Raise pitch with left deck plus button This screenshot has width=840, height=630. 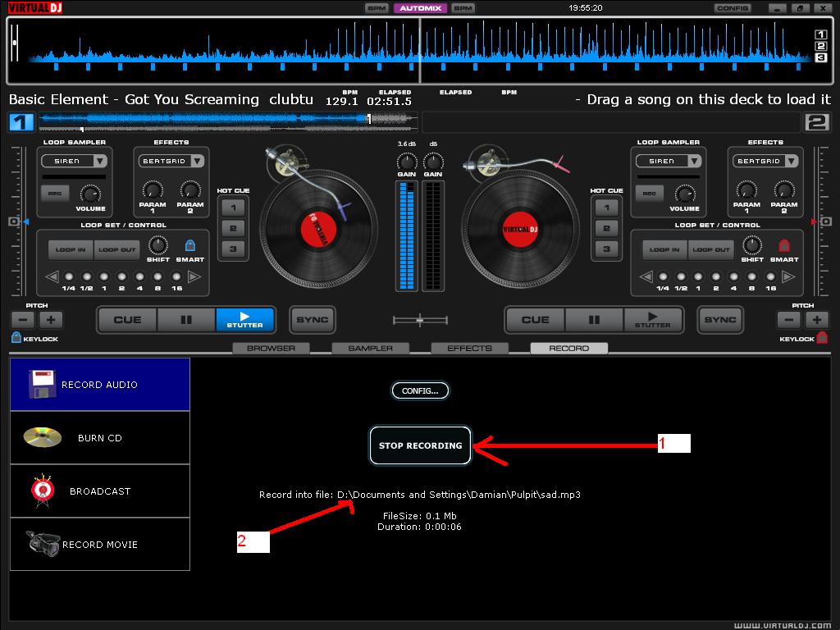click(x=51, y=320)
